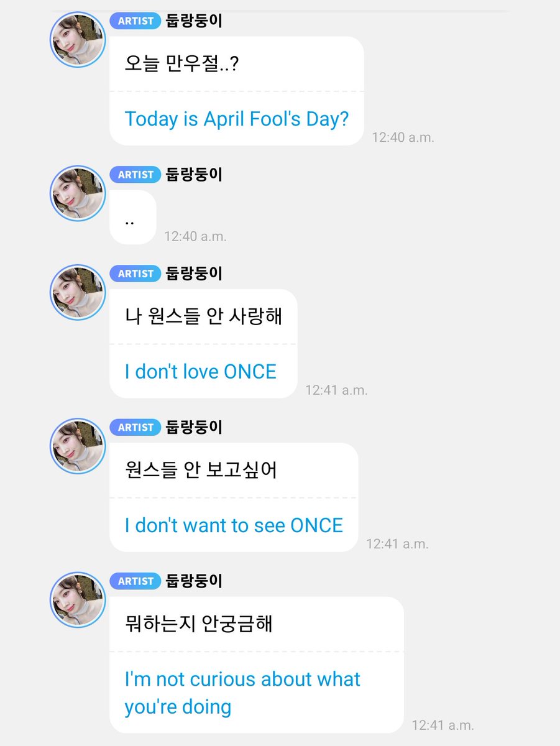Click the ARTIST badge above the April Fool's message

[x=135, y=21]
